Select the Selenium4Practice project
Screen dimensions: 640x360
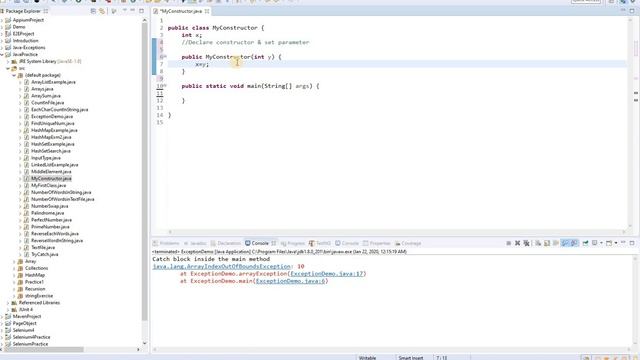[31, 337]
